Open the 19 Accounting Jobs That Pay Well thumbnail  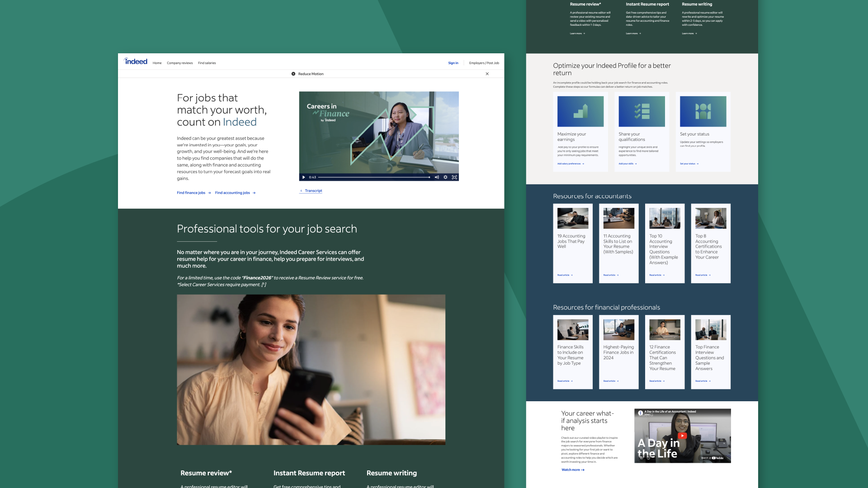point(573,218)
